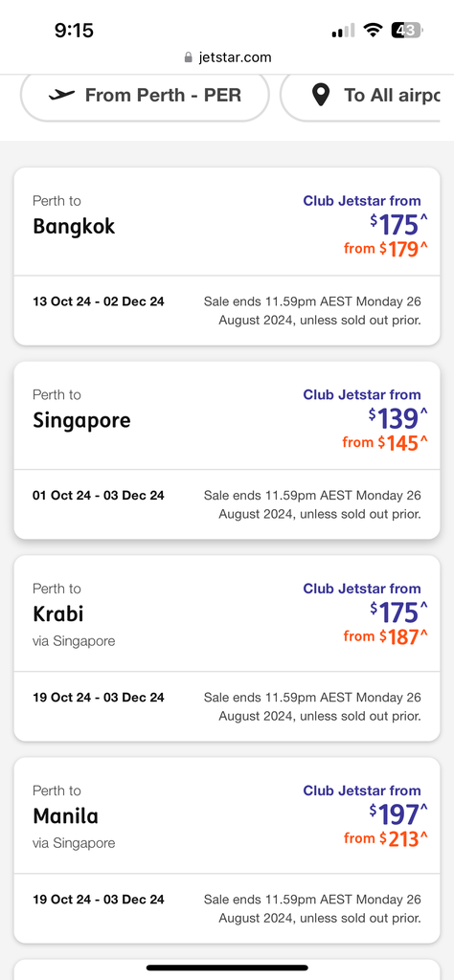Open the Perth to Krabi fare card

[x=227, y=648]
